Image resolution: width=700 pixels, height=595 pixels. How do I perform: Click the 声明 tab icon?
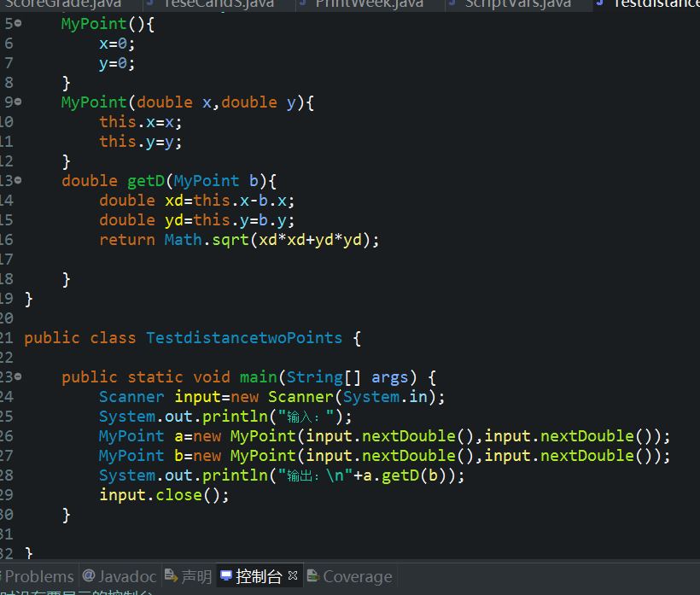[x=171, y=575]
